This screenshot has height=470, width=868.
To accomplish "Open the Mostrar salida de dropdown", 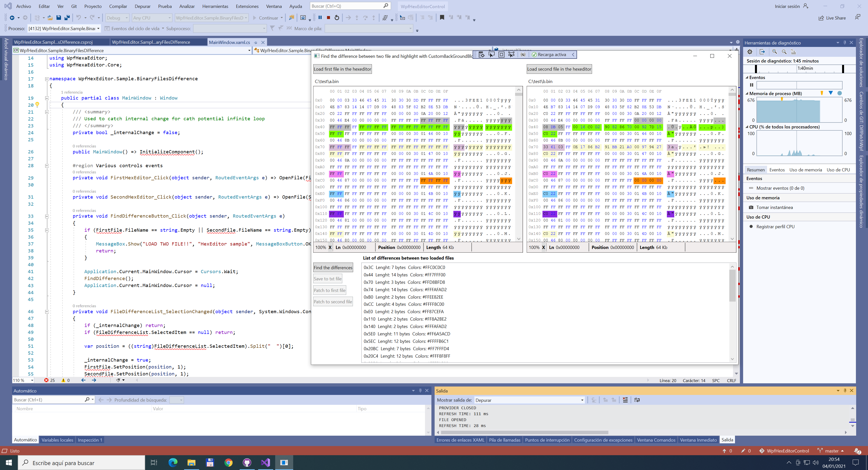I will [x=529, y=400].
